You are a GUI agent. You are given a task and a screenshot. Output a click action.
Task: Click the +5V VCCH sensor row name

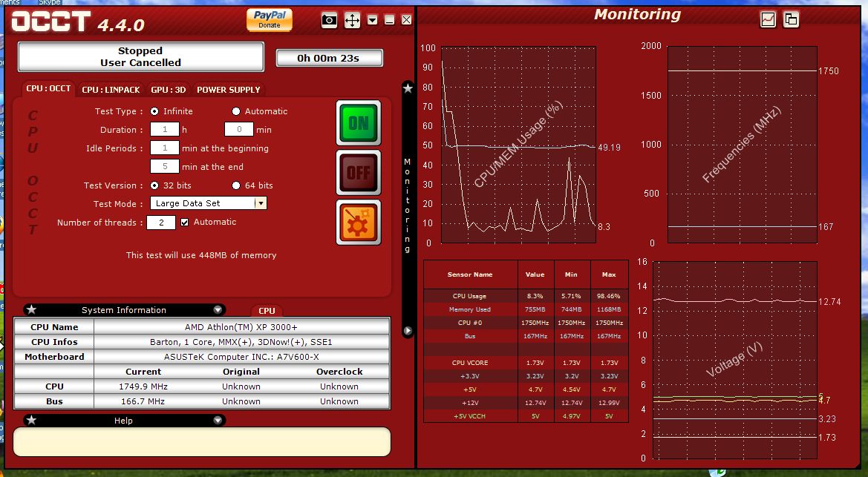coord(469,416)
